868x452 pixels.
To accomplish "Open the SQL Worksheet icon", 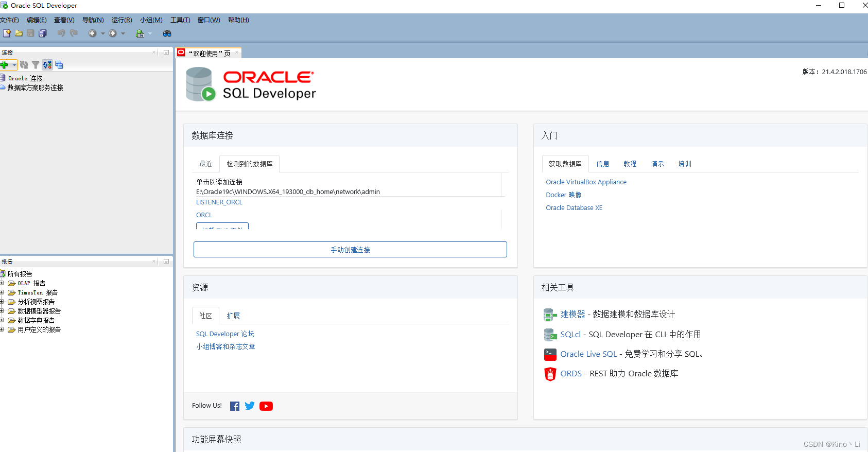I will pyautogui.click(x=140, y=33).
